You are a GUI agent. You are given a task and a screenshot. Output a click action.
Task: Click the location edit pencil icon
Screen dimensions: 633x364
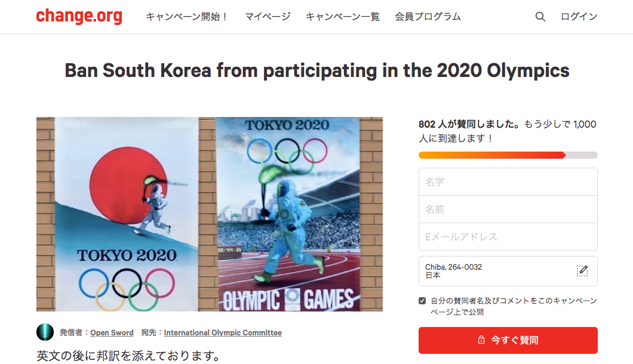coord(582,271)
